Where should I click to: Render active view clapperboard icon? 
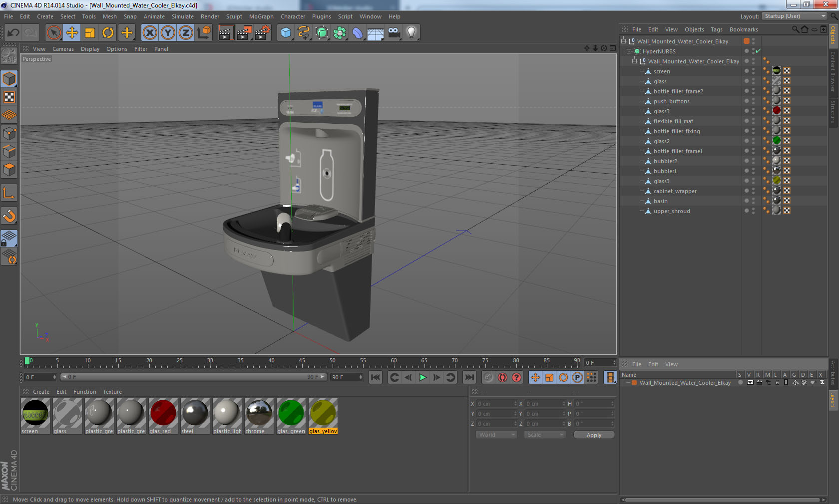pos(226,33)
